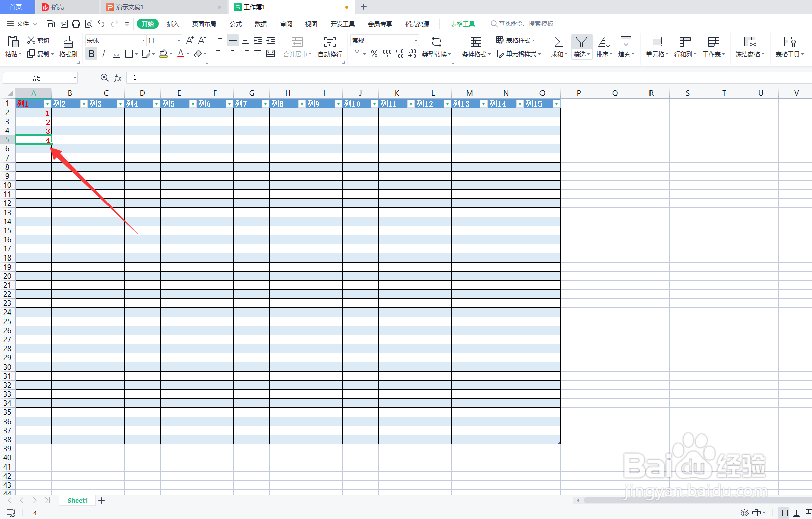Expand the quick access toolbar customize arrow

[127, 24]
